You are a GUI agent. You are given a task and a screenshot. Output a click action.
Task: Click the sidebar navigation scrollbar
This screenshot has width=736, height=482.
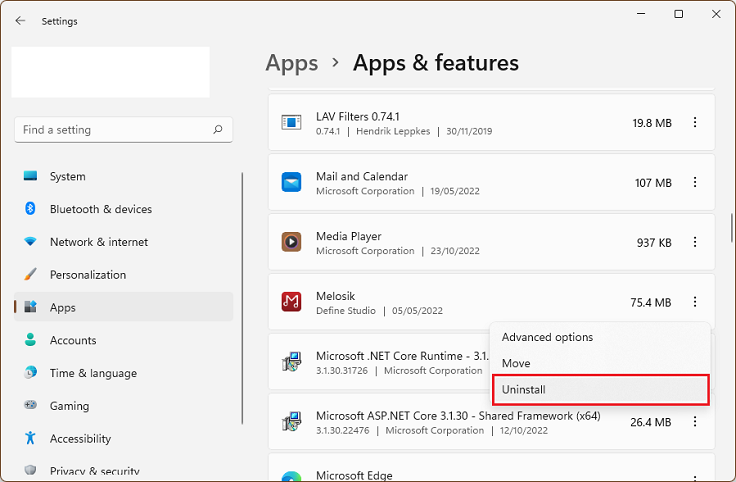pos(242,298)
